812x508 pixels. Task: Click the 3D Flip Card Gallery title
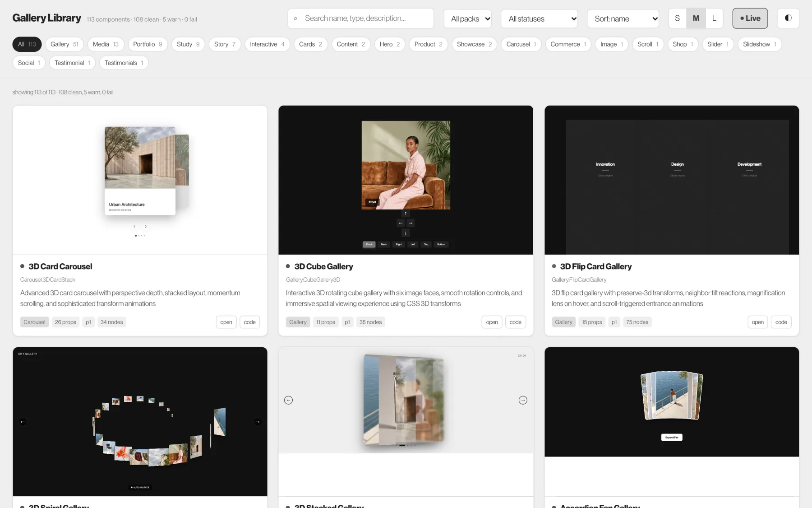(595, 266)
